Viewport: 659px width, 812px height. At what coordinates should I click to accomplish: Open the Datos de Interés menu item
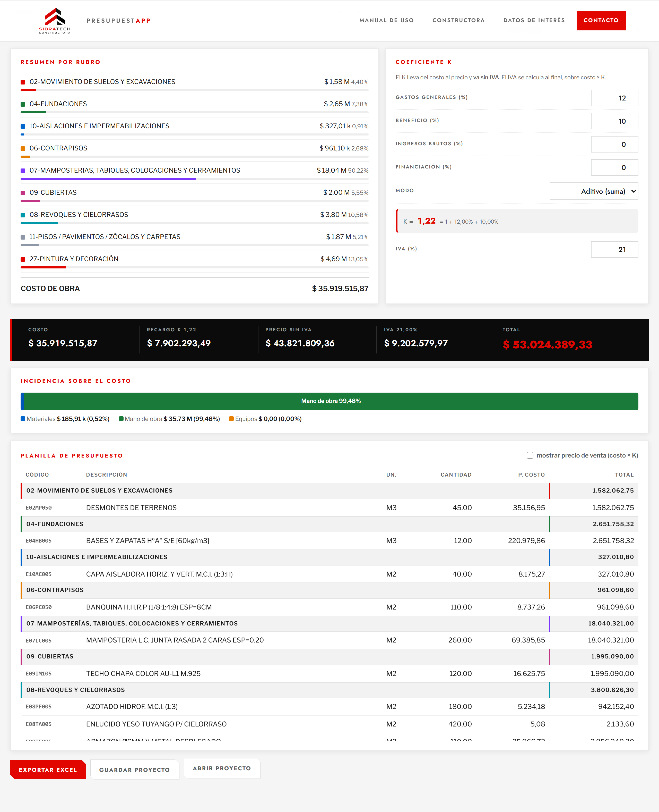[x=534, y=21]
